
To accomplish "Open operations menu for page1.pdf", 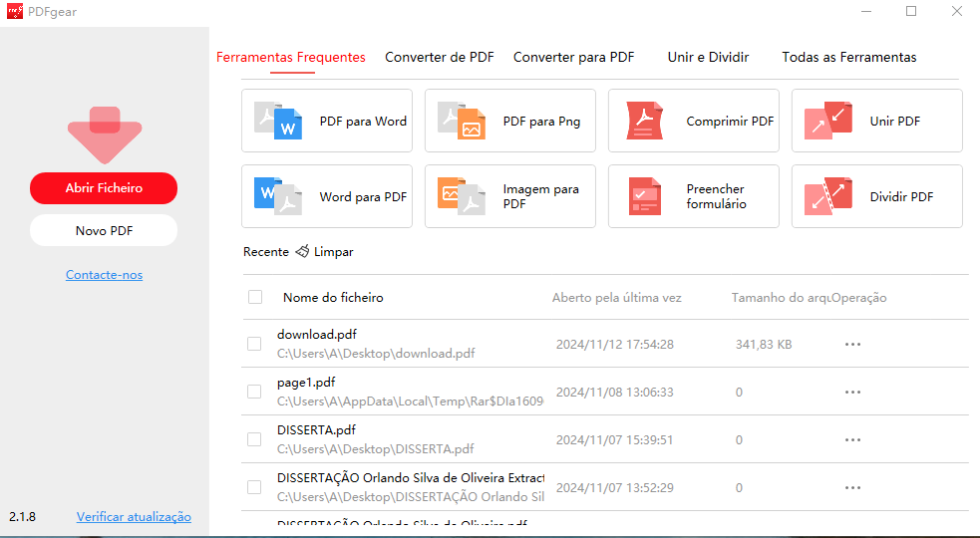I will [x=852, y=392].
